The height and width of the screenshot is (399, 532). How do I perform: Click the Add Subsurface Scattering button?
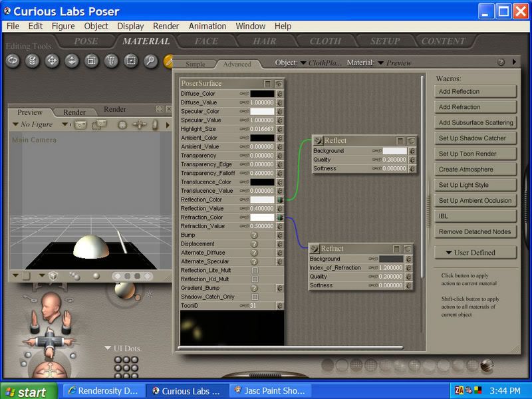point(475,122)
